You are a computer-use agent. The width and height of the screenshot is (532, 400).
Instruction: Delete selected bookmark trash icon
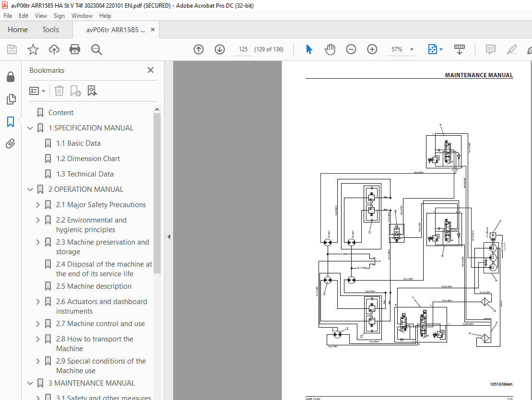point(59,91)
